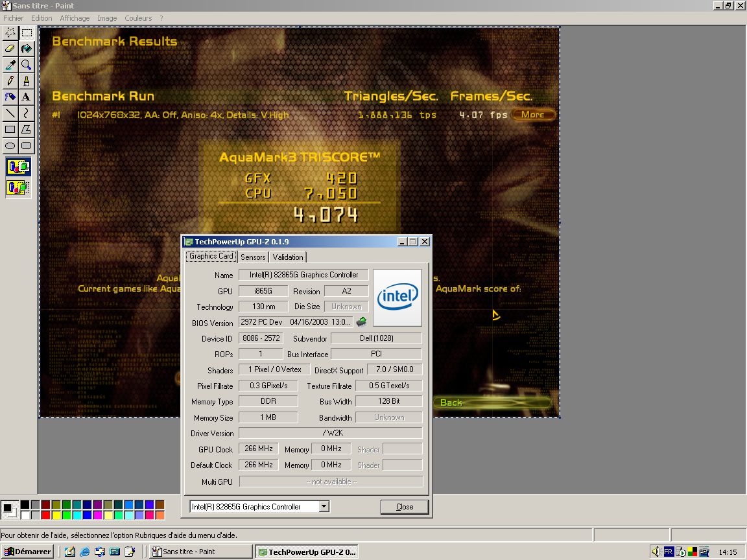Viewport: 747px width, 560px height.
Task: Click the Subvendor field Dell (1028)
Action: tap(376, 338)
